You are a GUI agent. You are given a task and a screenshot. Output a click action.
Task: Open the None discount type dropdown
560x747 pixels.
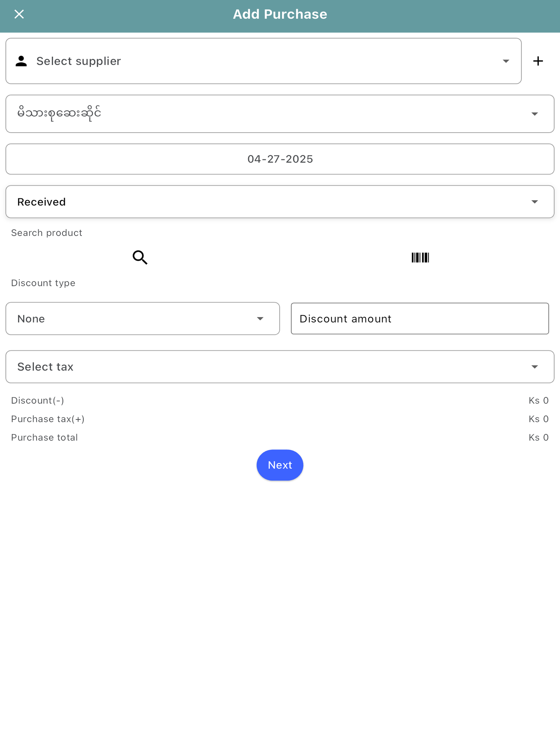tap(142, 319)
